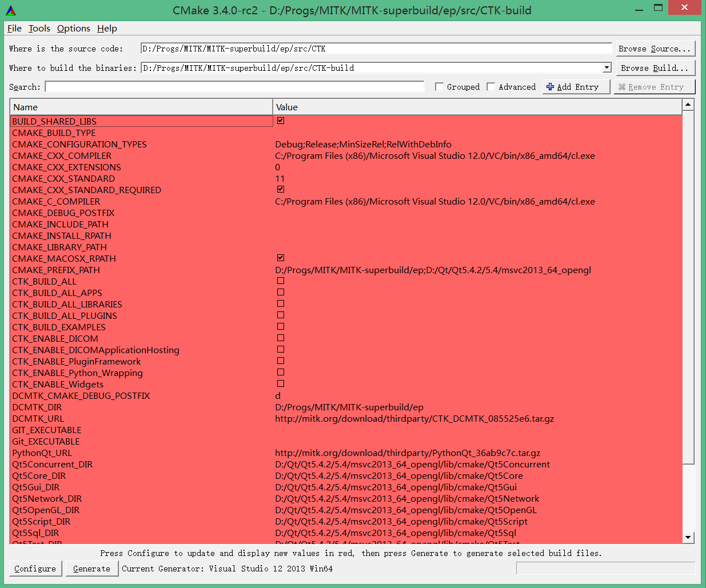Click the scrollbar up arrow
The image size is (706, 588).
688,105
